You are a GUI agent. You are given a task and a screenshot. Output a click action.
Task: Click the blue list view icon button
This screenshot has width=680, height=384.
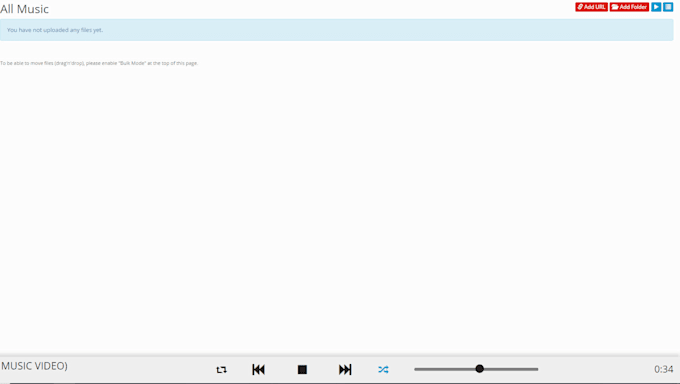[x=668, y=7]
